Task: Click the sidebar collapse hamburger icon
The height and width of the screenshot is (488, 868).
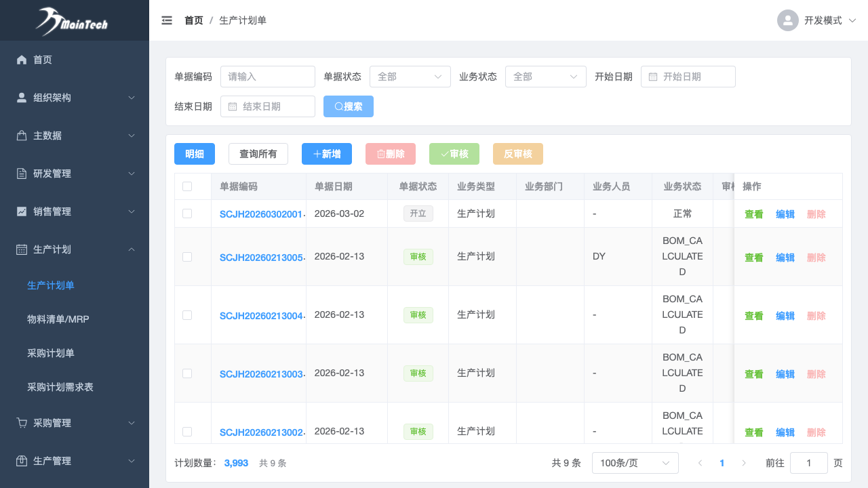Action: click(x=167, y=20)
